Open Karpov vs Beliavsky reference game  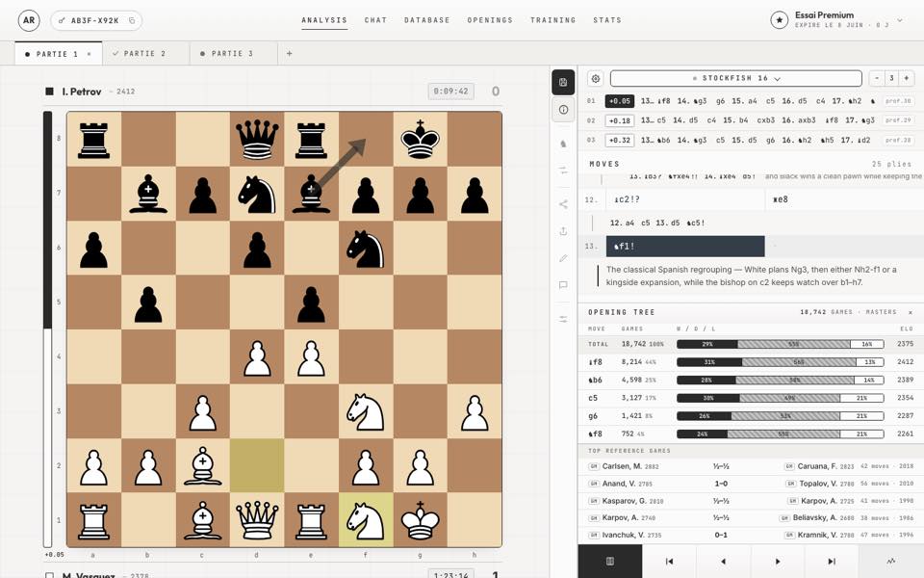coord(751,518)
